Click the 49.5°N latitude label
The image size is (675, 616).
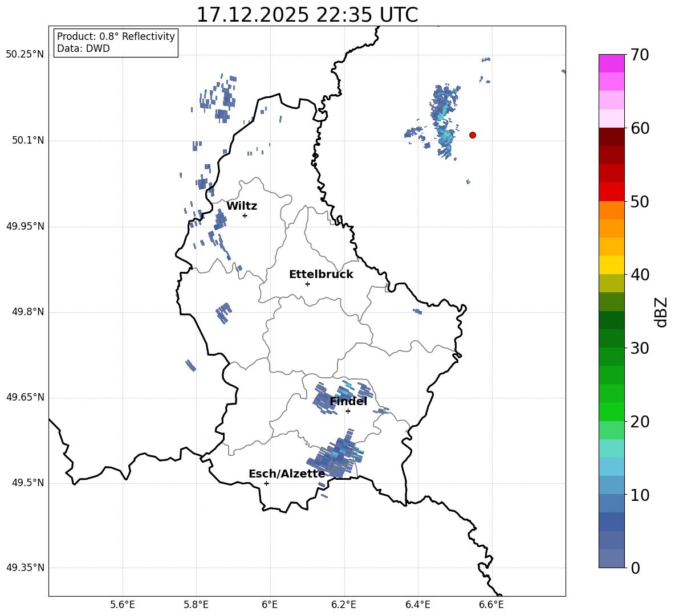(x=28, y=483)
